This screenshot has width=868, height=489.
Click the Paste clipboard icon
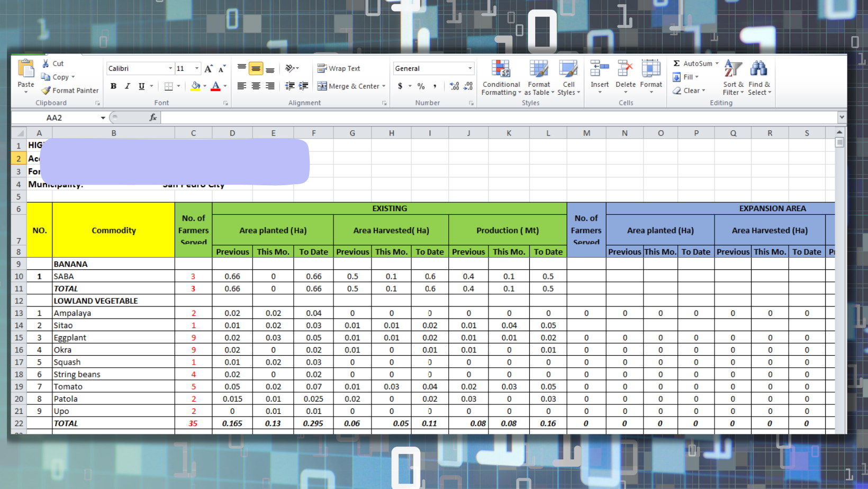coord(25,69)
